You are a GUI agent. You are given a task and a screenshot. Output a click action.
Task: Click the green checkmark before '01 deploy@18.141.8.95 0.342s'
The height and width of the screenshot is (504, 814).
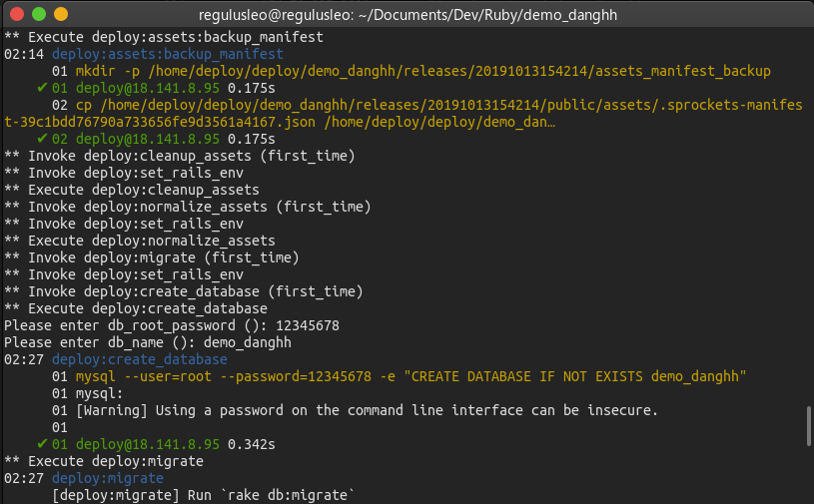(x=42, y=444)
